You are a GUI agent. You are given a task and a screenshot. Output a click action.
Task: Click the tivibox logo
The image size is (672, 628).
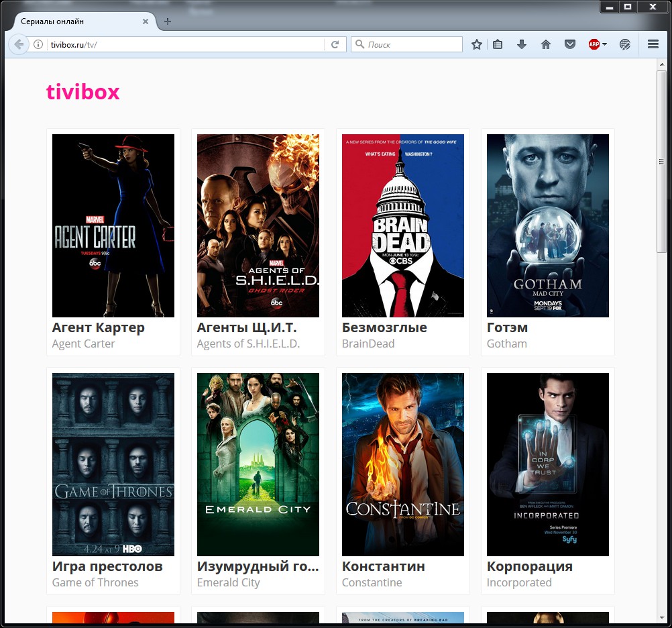tap(82, 92)
